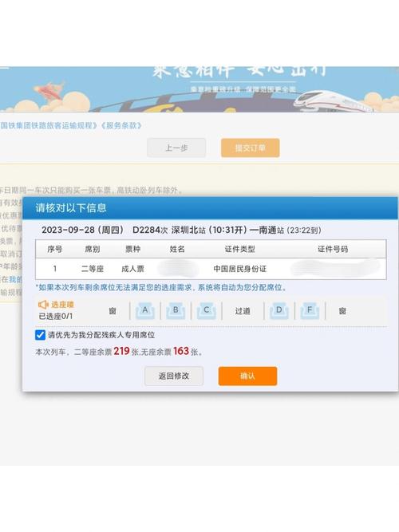Click the 提交订单 submit order button
Screen dimensions: 399x532
(251, 148)
